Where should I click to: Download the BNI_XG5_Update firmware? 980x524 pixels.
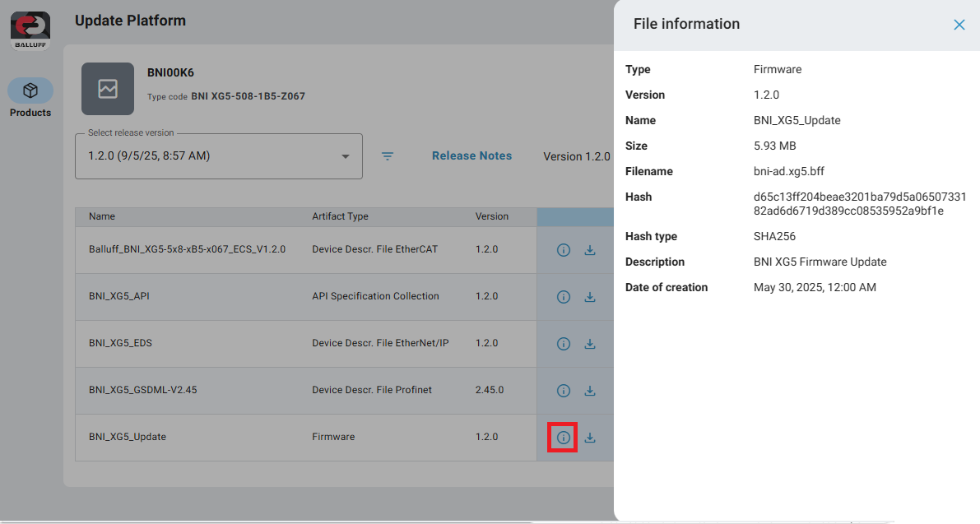[x=590, y=438]
